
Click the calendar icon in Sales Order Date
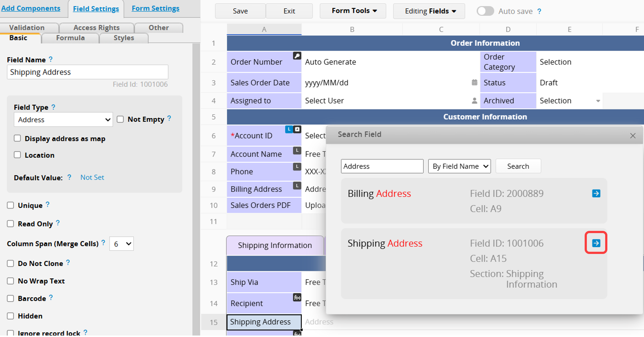click(474, 83)
